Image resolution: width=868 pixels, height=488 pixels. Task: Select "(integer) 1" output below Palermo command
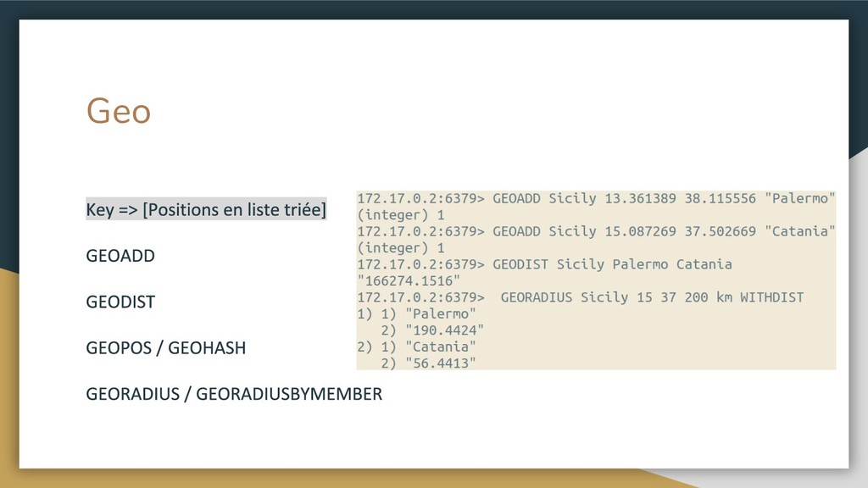(400, 215)
